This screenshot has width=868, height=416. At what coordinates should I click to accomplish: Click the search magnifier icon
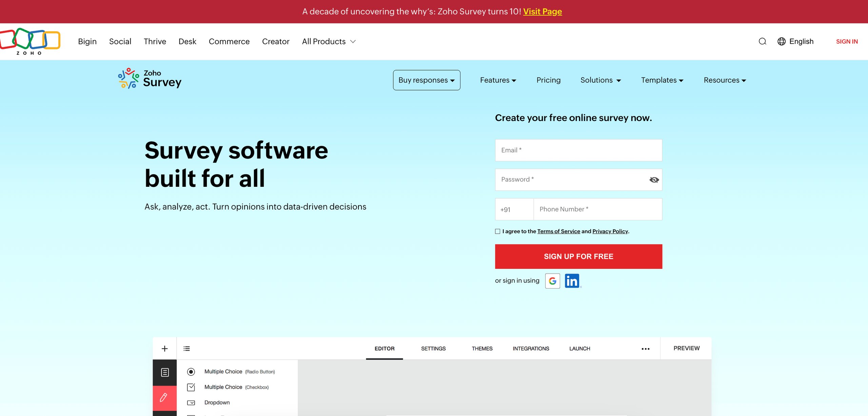[762, 41]
